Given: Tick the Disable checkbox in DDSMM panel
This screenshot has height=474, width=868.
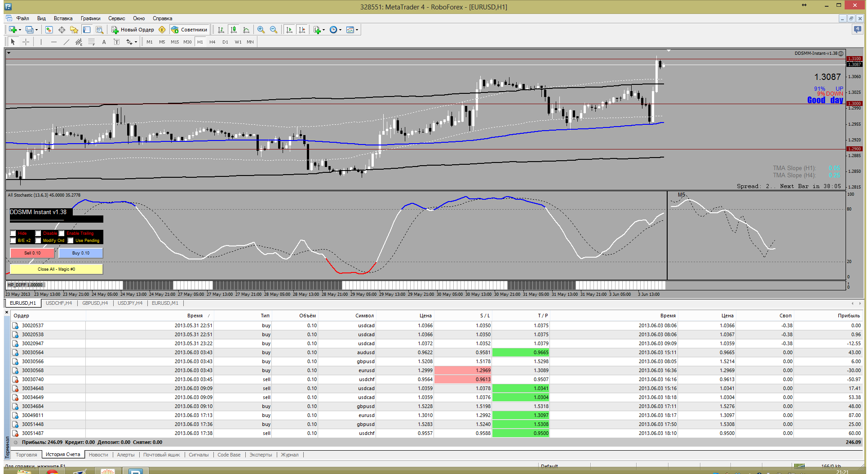Looking at the screenshot, I should coord(38,233).
